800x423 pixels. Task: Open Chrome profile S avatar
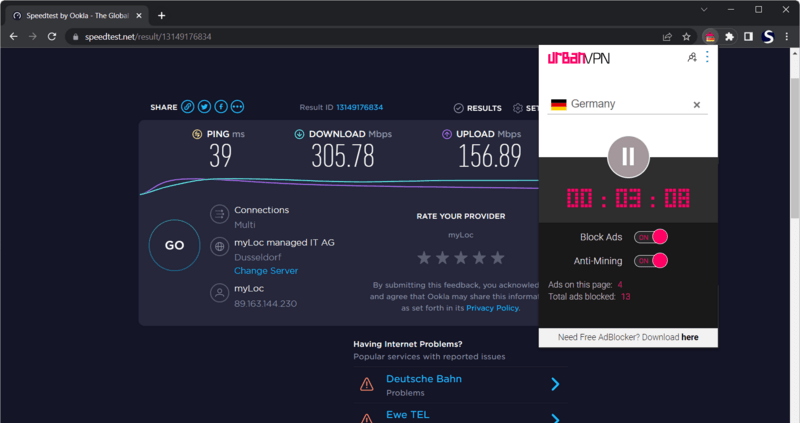coord(768,37)
